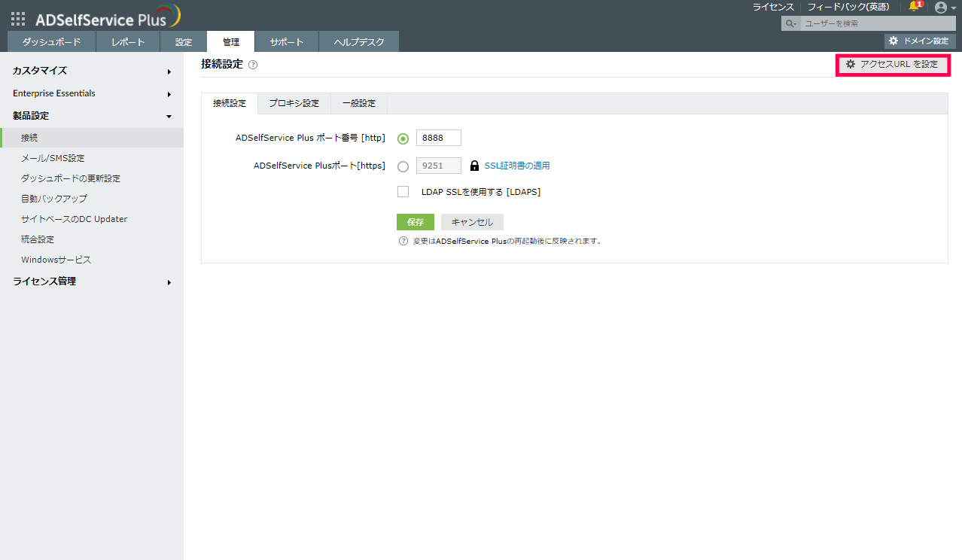Image resolution: width=962 pixels, height=560 pixels.
Task: Open the SSL証明書の適用 link
Action: click(x=516, y=166)
